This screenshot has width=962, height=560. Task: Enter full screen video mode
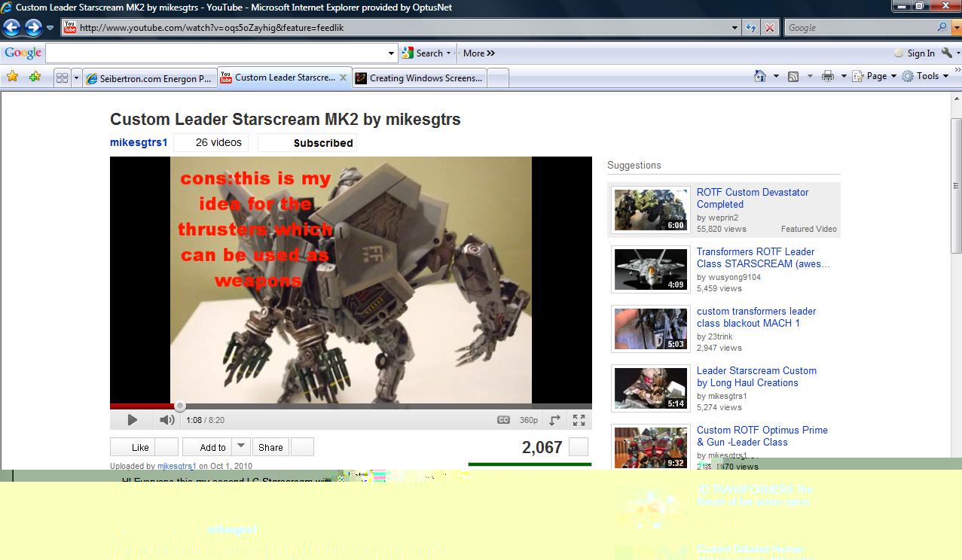tap(579, 420)
